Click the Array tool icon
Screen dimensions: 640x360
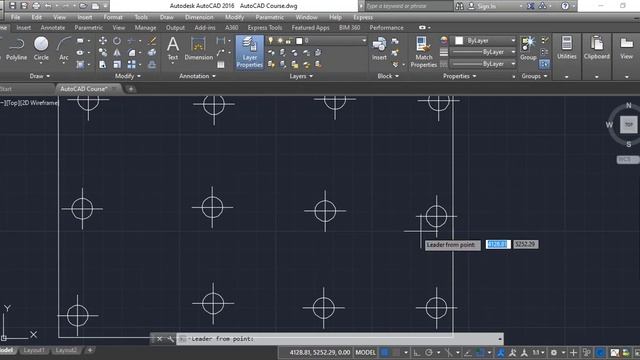131,64
